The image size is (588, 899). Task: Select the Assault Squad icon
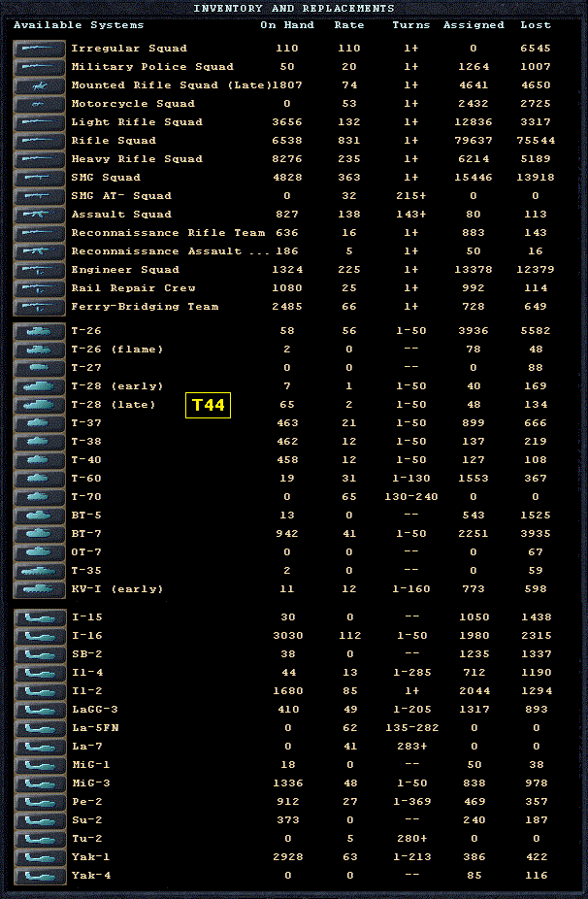tap(39, 215)
